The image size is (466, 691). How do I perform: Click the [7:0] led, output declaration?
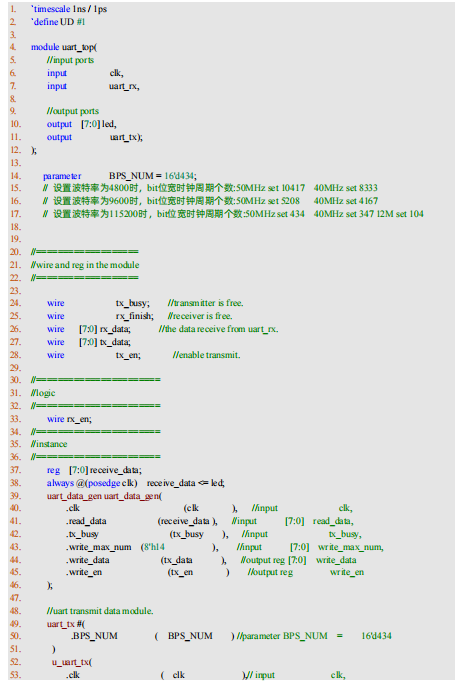click(x=99, y=124)
